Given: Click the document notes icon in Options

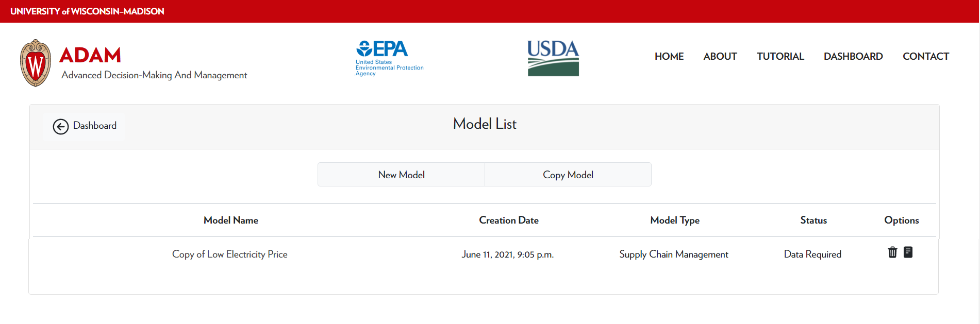Looking at the screenshot, I should click(x=908, y=252).
